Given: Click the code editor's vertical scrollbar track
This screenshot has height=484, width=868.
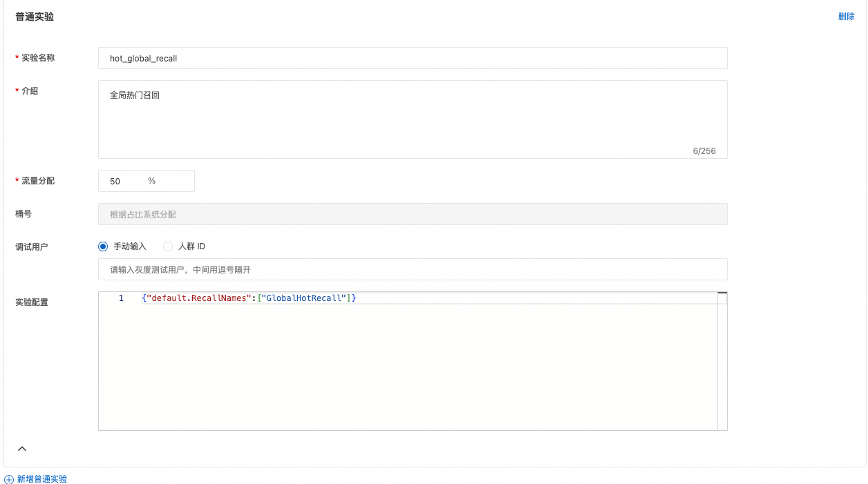Looking at the screenshot, I should pyautogui.click(x=722, y=366).
